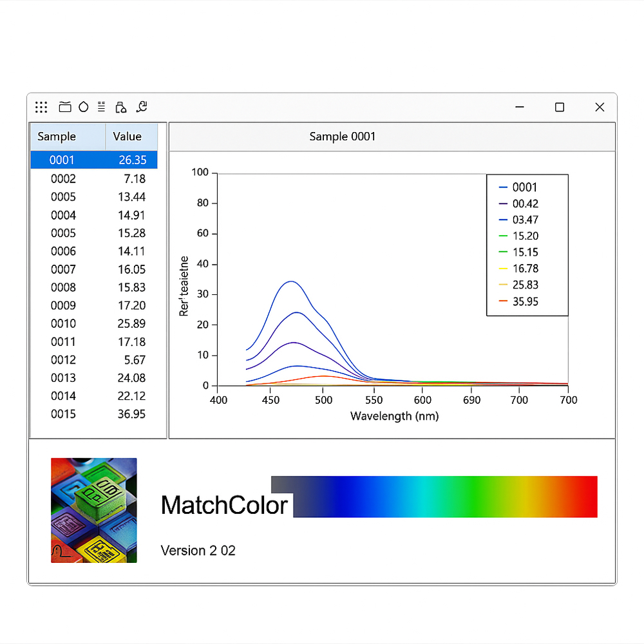Select sample 0002 with value 7.18

coord(94,179)
